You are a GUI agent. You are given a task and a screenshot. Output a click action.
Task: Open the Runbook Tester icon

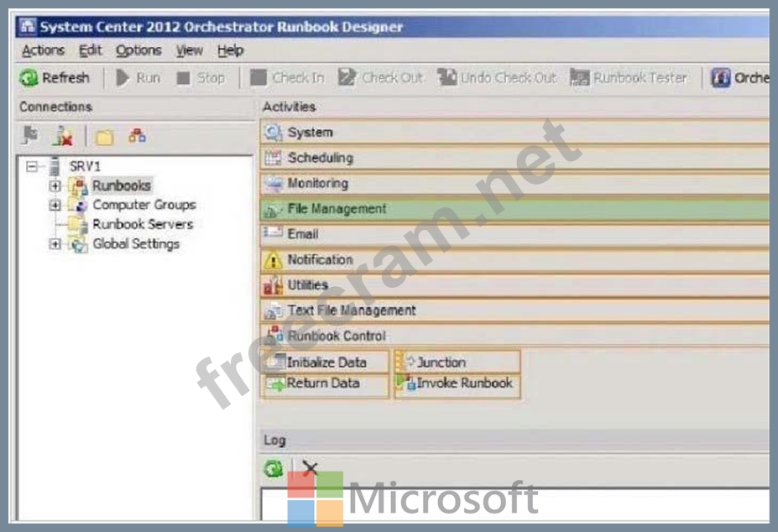pyautogui.click(x=580, y=77)
